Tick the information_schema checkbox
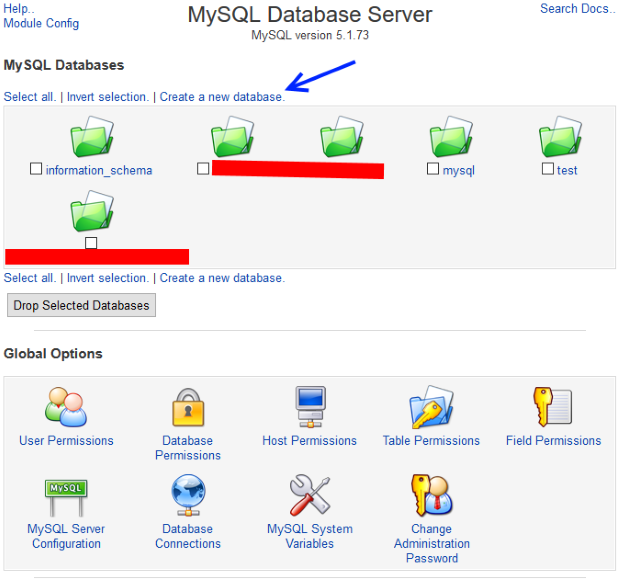Screen dimensions: 620x581 click(36, 169)
